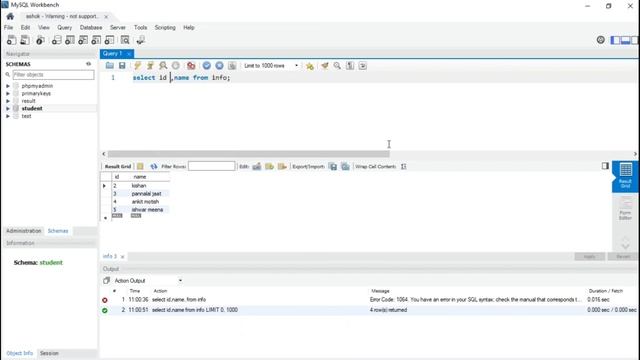Select the error row in Action Output
The image size is (640, 360).
[x=369, y=300]
